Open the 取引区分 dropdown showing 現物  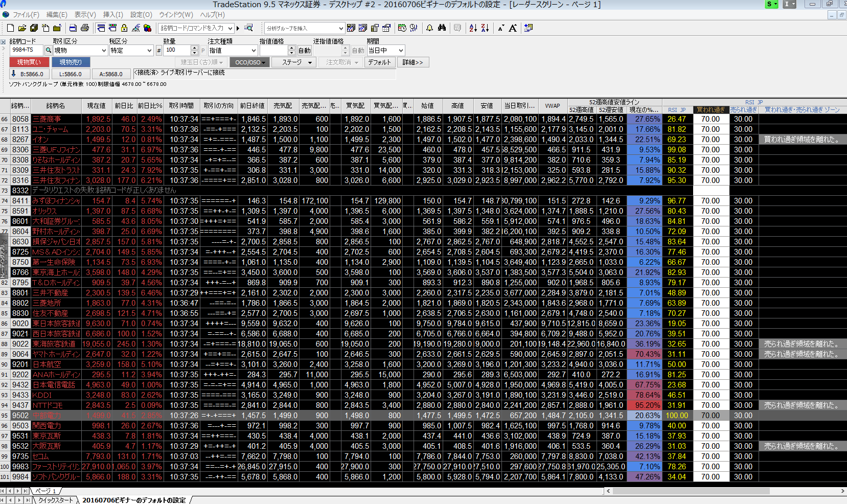pos(80,50)
